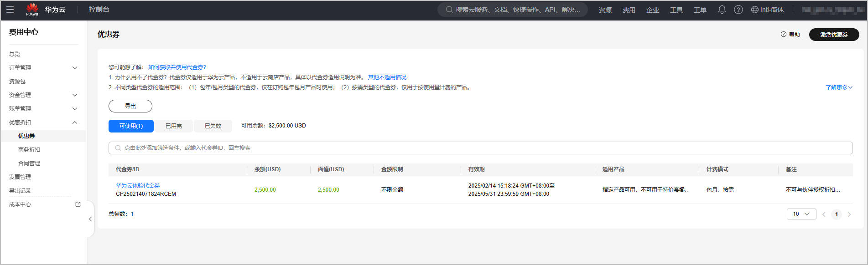The height and width of the screenshot is (265, 868).
Task: Open the notifications bell icon
Action: (x=722, y=10)
